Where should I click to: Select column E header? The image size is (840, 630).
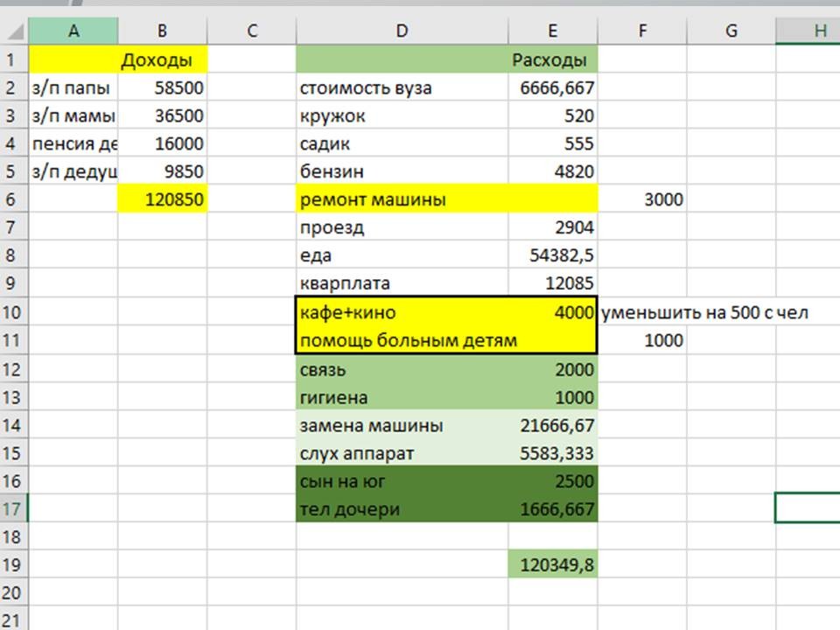[553, 31]
